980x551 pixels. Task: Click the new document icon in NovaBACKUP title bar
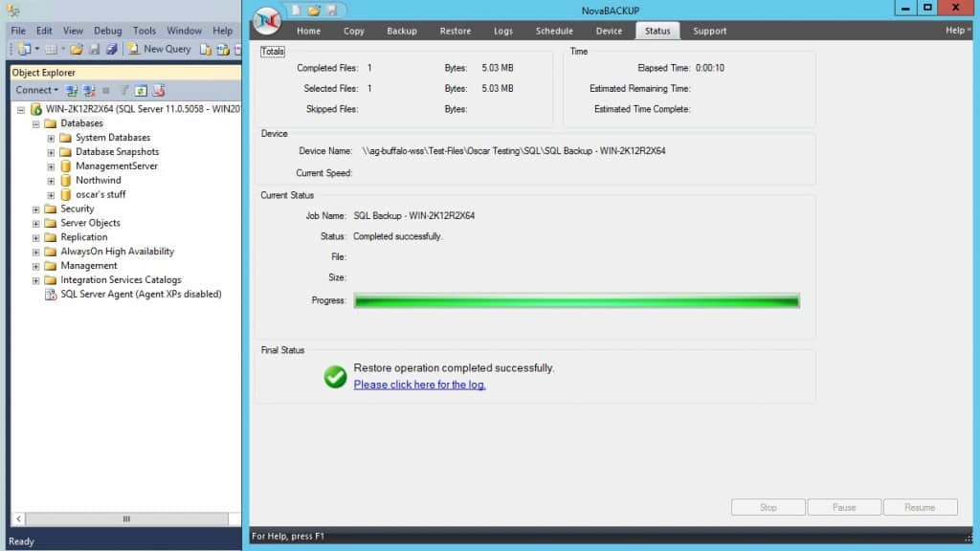tap(296, 10)
